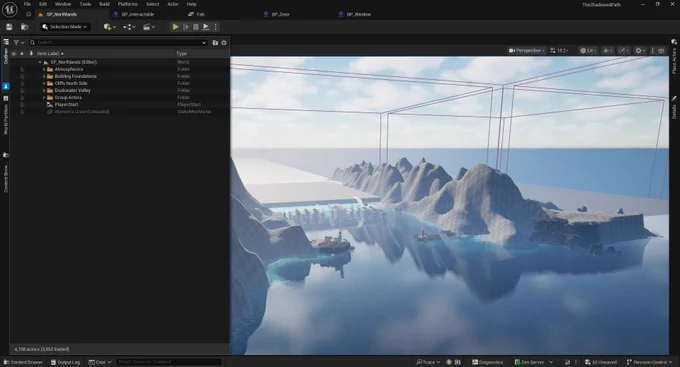
Task: Open the Selection Mode dropdown
Action: click(x=65, y=27)
